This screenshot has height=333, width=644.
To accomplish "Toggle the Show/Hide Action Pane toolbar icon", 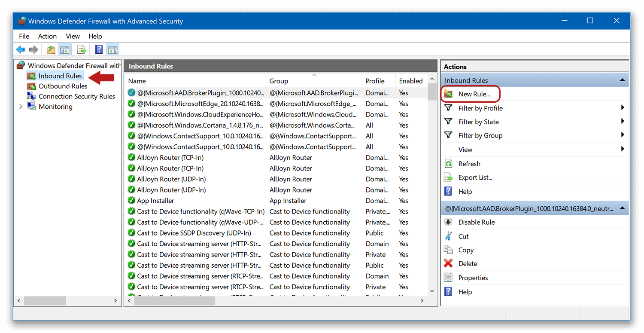I will [112, 50].
